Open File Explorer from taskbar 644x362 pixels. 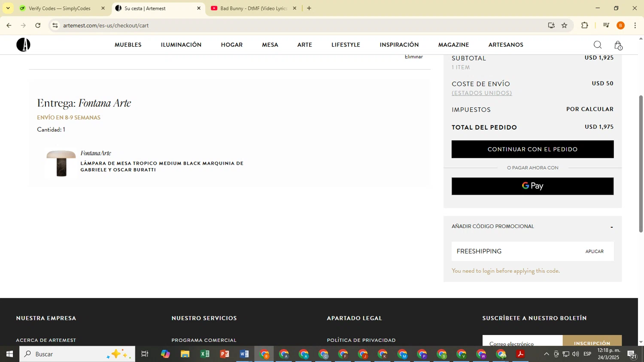(x=185, y=354)
